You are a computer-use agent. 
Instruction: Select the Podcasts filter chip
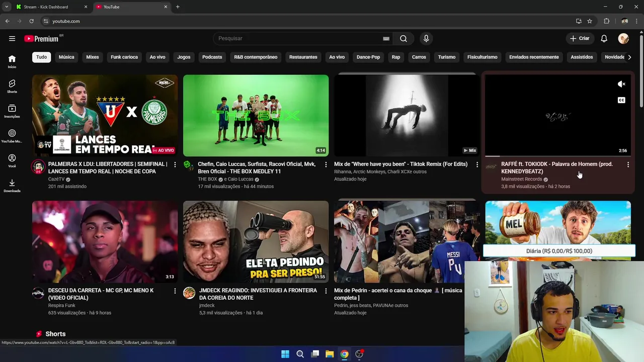(212, 57)
